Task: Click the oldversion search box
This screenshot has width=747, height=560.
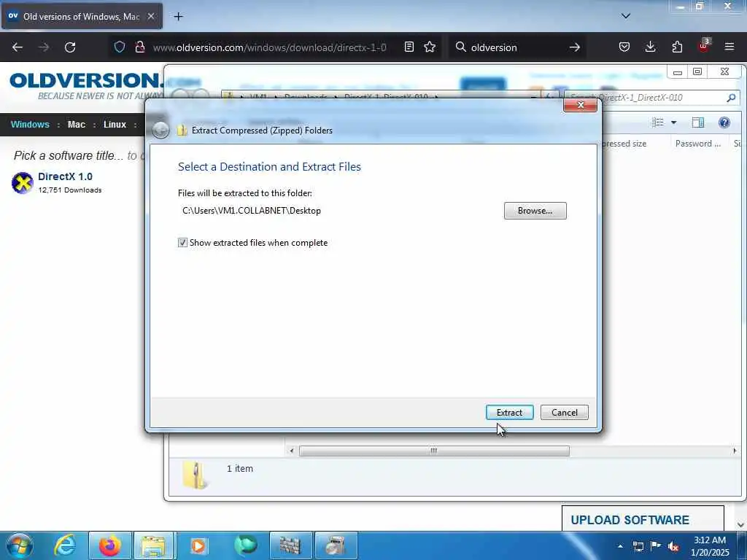Action: (517, 47)
